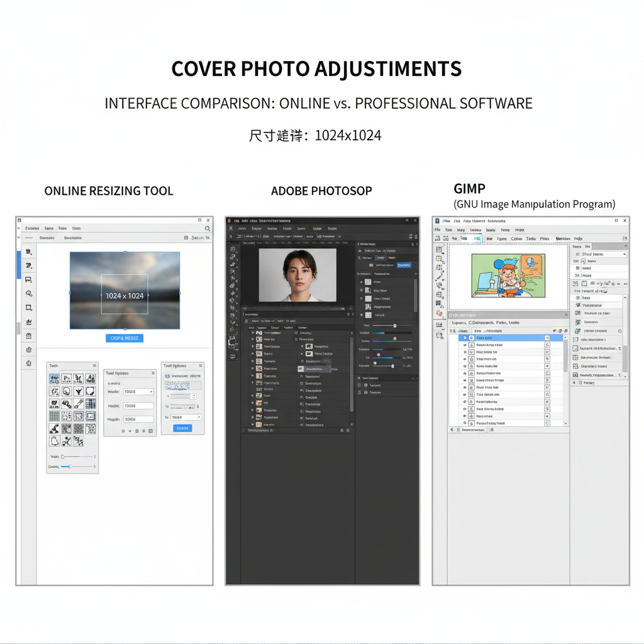Screen dimensions: 644x644
Task: Photoshop: select lowest tool icon in left toolbar
Action: pyautogui.click(x=233, y=357)
